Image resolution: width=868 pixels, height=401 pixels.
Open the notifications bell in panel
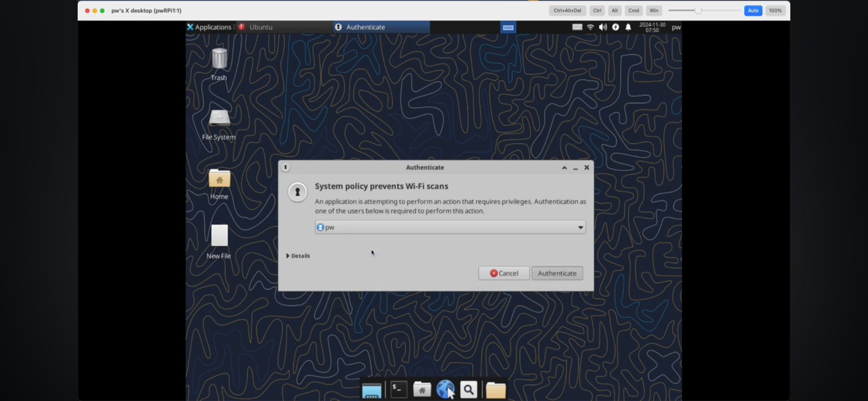(x=628, y=27)
